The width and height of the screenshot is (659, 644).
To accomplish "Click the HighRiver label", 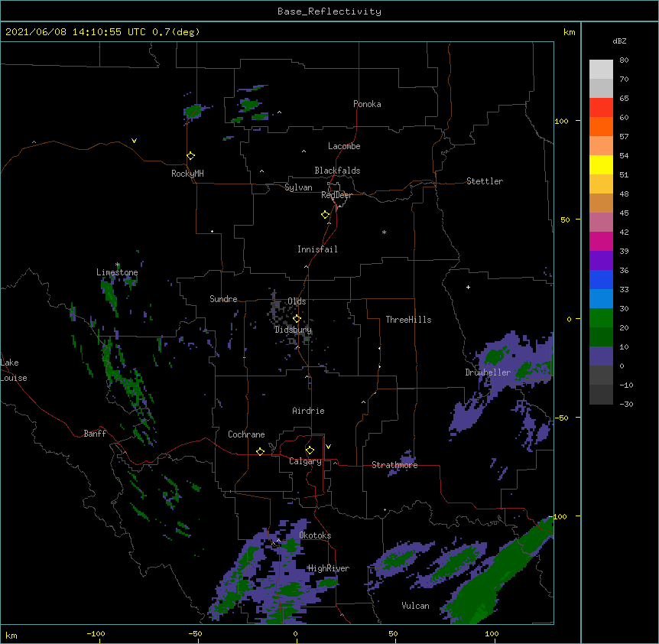I will click(x=329, y=568).
